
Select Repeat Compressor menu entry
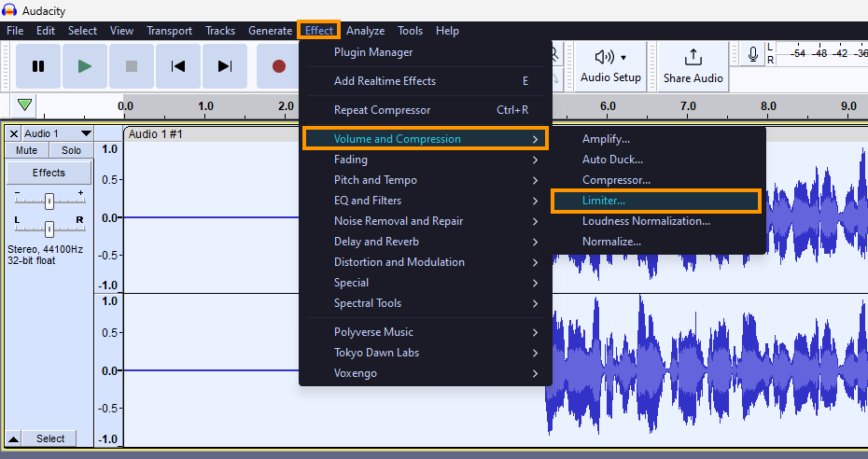(426, 110)
